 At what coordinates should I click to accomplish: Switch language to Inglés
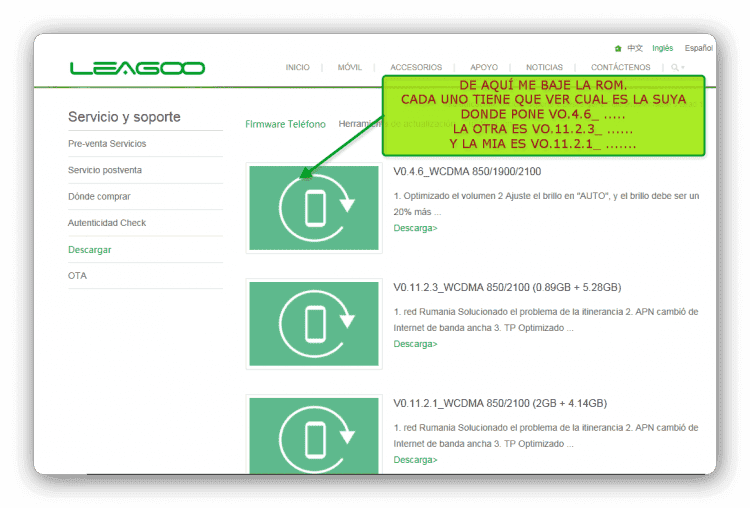tap(662, 48)
